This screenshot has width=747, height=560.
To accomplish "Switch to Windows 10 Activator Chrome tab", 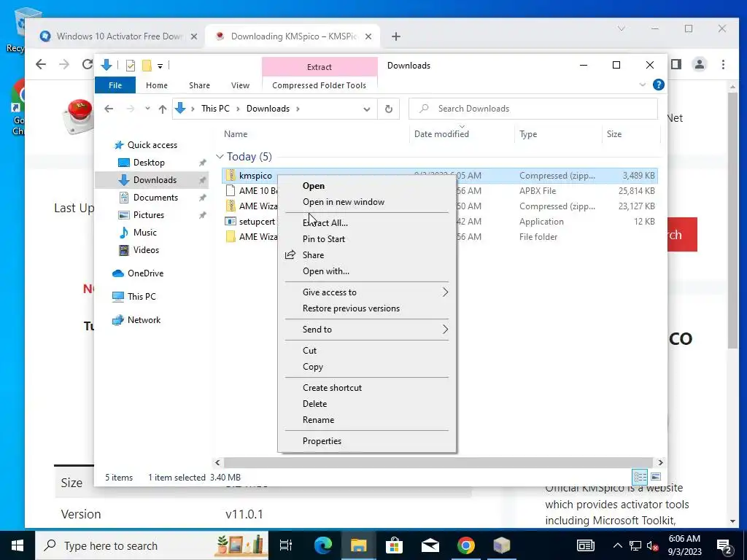I will [118, 36].
